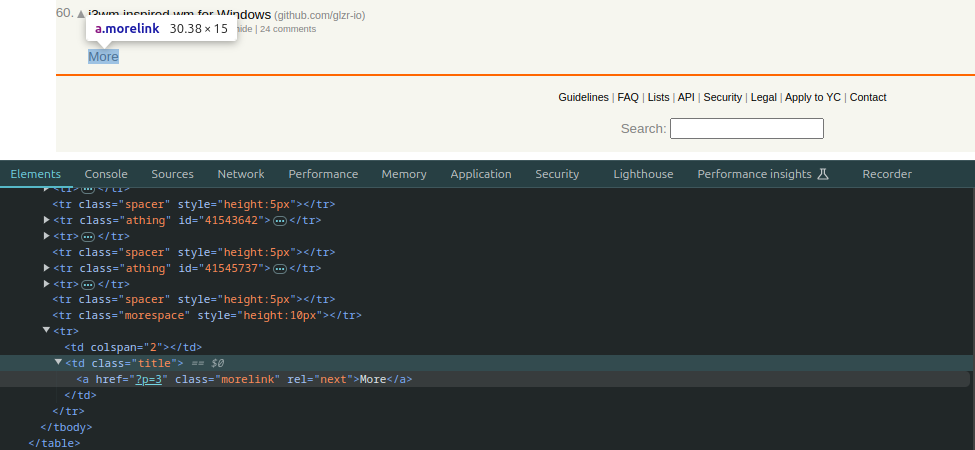
Task: Click story title i3wm inspired wm for Windows
Action: point(180,14)
